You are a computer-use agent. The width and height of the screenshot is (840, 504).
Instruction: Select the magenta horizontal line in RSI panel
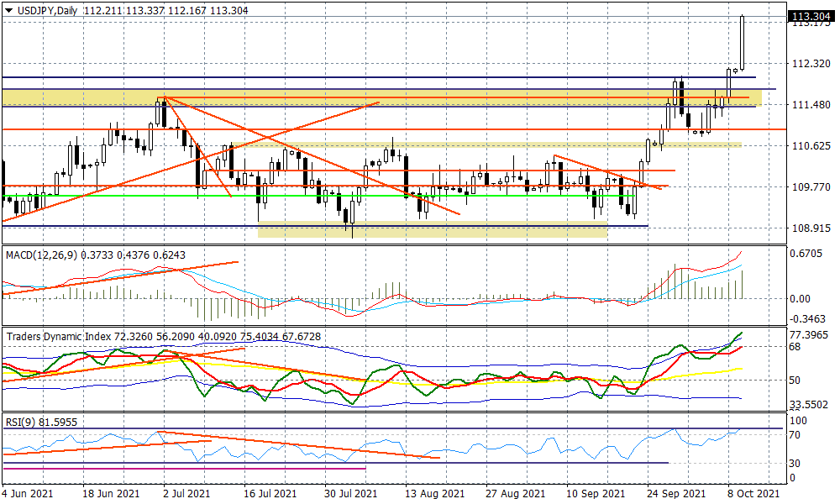click(x=184, y=469)
